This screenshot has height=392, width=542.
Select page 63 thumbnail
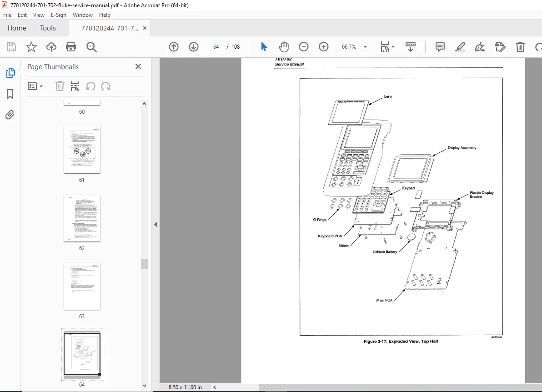tap(82, 286)
